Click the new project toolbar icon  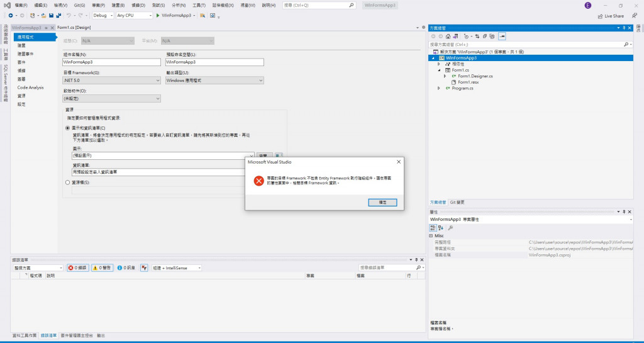click(x=33, y=16)
